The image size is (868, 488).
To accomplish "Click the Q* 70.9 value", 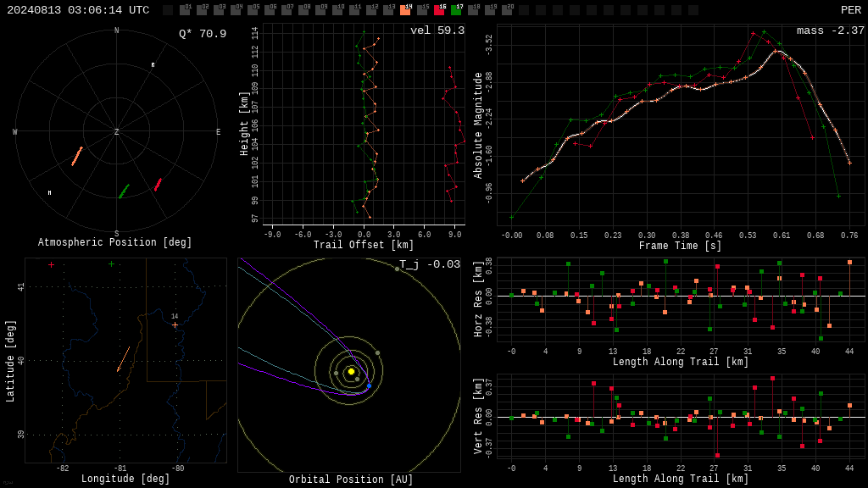I will (x=203, y=34).
